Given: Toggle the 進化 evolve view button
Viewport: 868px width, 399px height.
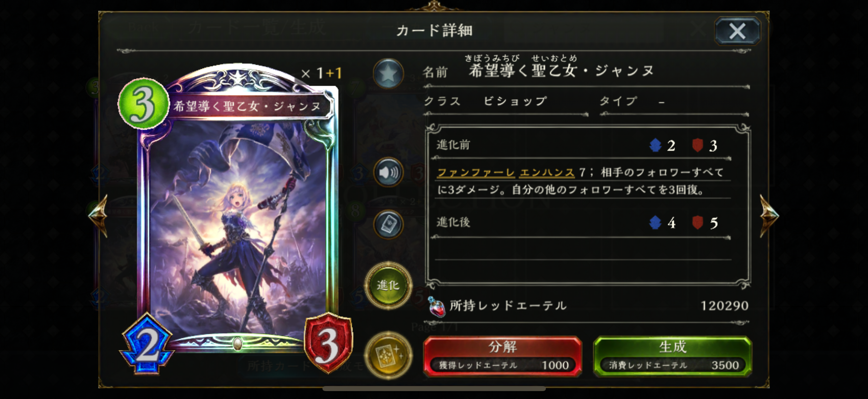Looking at the screenshot, I should pyautogui.click(x=388, y=286).
